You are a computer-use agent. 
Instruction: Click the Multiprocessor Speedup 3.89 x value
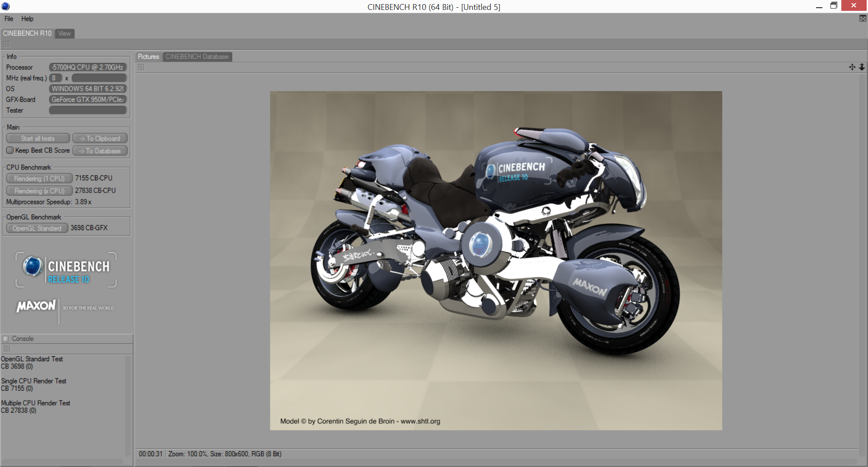[x=83, y=202]
